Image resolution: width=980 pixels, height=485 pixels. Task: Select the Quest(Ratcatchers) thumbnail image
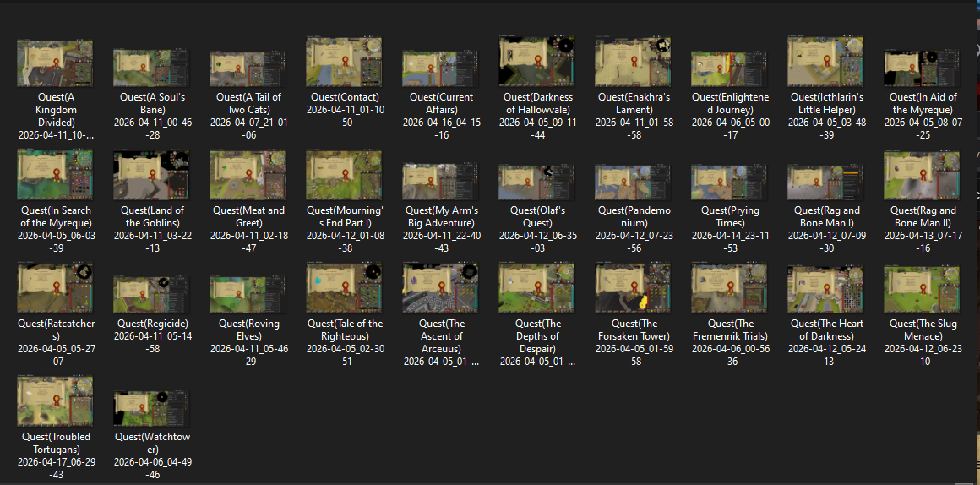pos(55,288)
